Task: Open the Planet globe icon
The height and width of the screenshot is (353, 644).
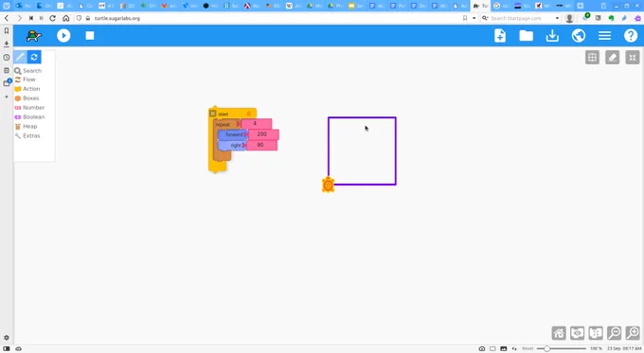Action: [579, 36]
